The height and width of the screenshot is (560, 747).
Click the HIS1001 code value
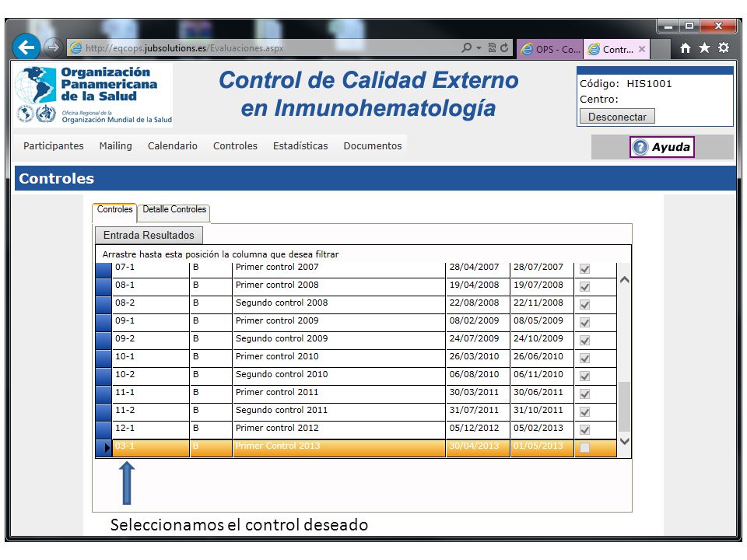[649, 84]
